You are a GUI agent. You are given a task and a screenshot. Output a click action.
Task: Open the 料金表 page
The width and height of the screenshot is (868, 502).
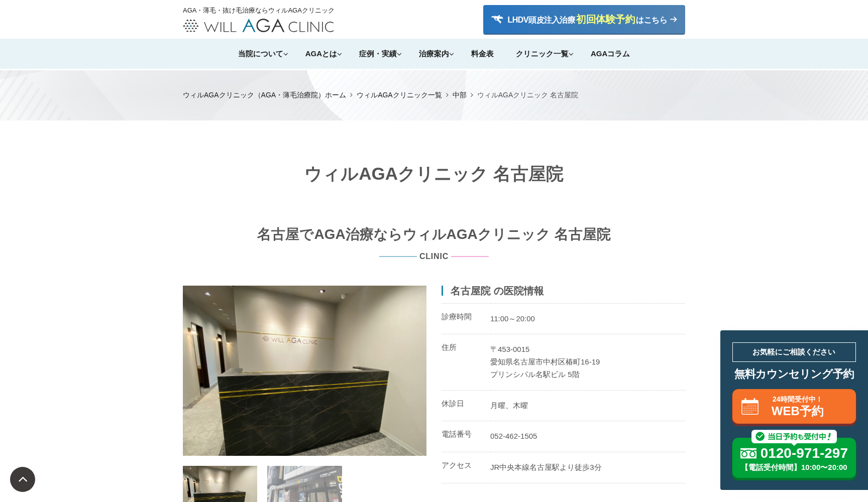pos(482,54)
